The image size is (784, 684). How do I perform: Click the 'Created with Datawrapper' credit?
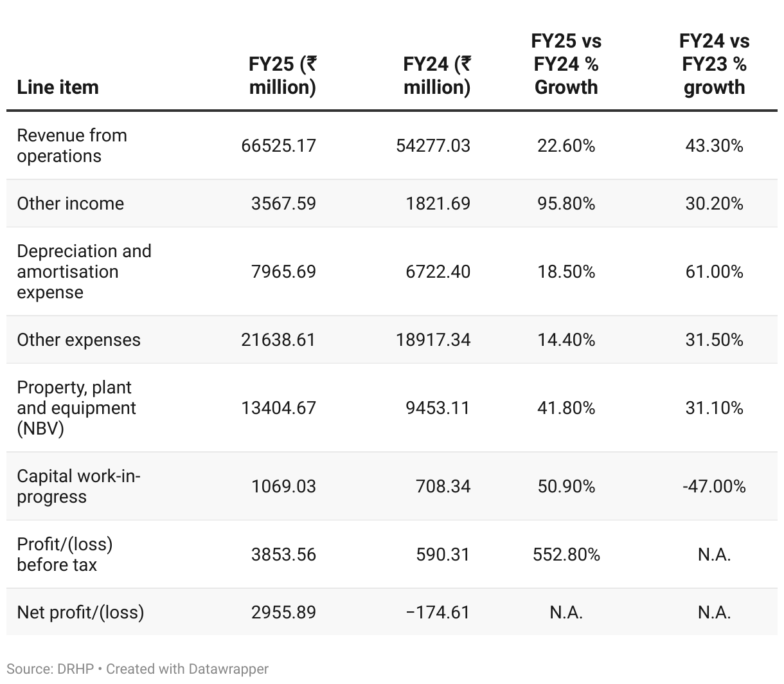coord(187,669)
